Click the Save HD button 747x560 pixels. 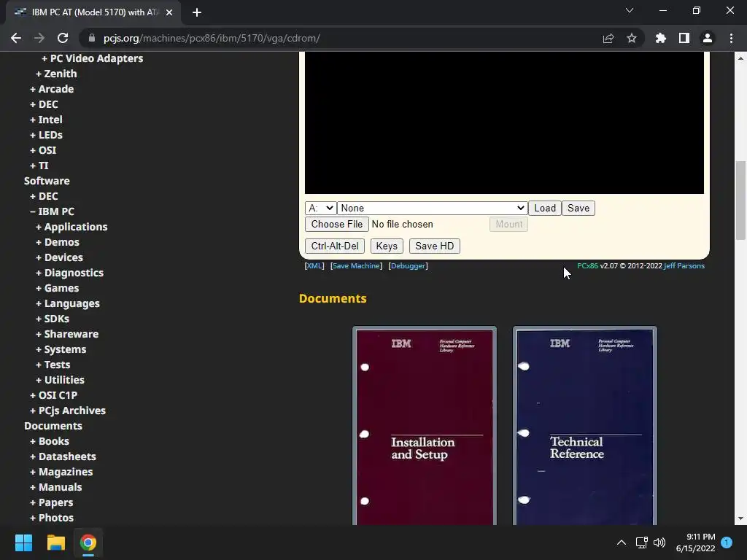[435, 246]
